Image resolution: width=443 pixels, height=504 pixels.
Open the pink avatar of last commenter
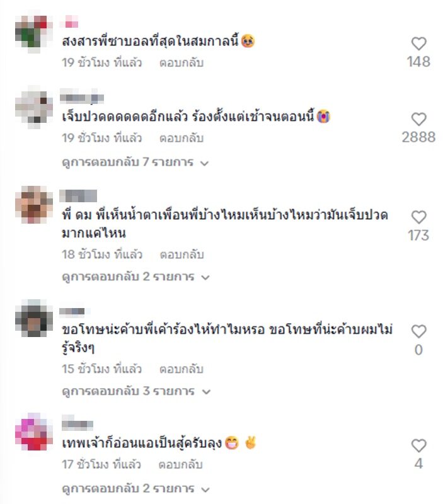pyautogui.click(x=34, y=432)
